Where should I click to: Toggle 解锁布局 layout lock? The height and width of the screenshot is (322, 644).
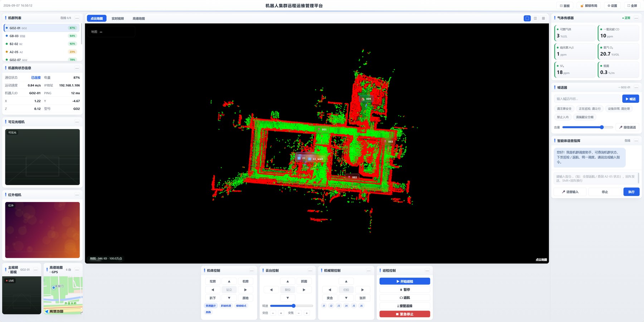click(589, 6)
